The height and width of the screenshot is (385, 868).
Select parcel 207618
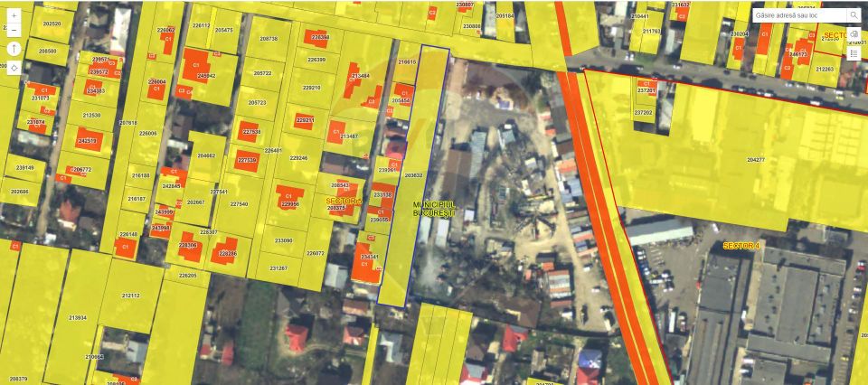[x=127, y=123]
